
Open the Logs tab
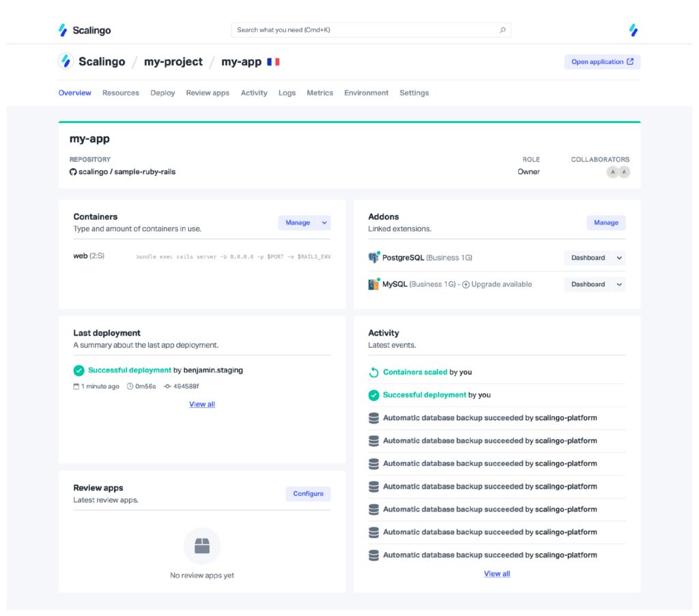287,93
